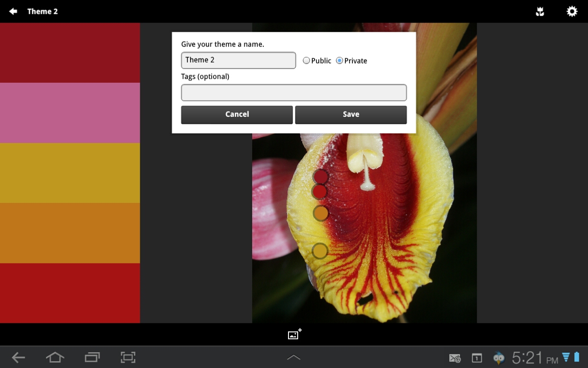Tap the Wi-Fi signal status icon

[566, 357]
